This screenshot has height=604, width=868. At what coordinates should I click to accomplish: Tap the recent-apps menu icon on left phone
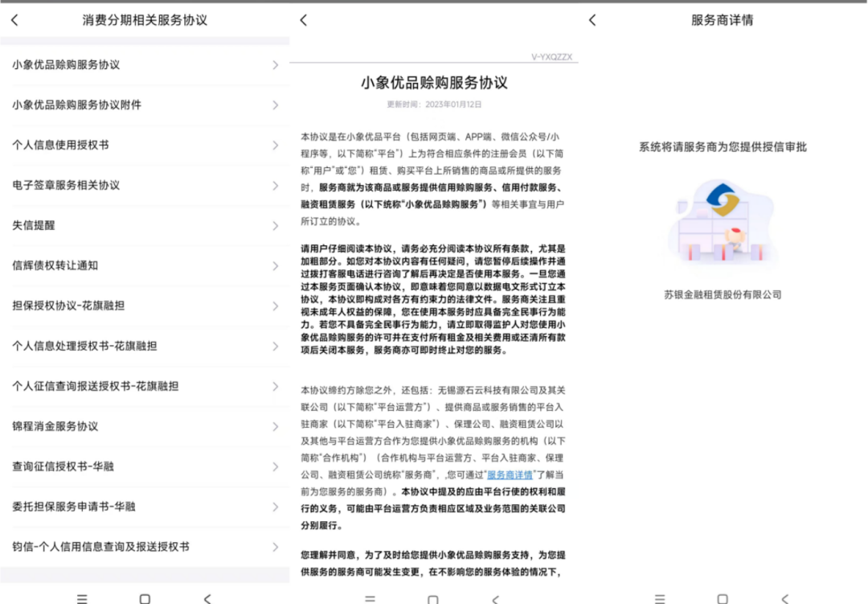click(83, 598)
